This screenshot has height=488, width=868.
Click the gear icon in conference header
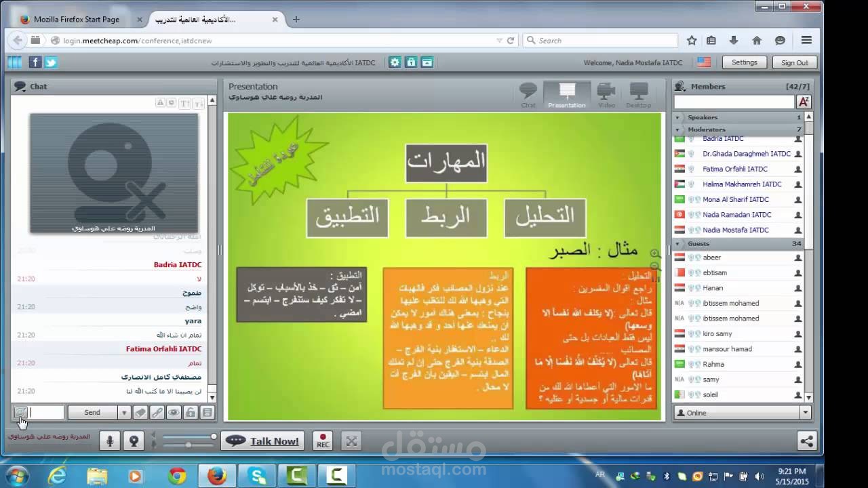click(x=395, y=62)
